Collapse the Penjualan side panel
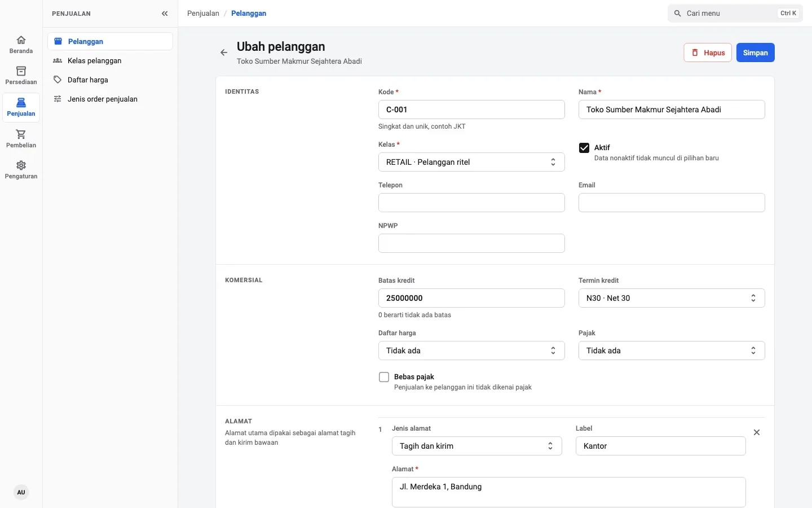 [x=165, y=14]
